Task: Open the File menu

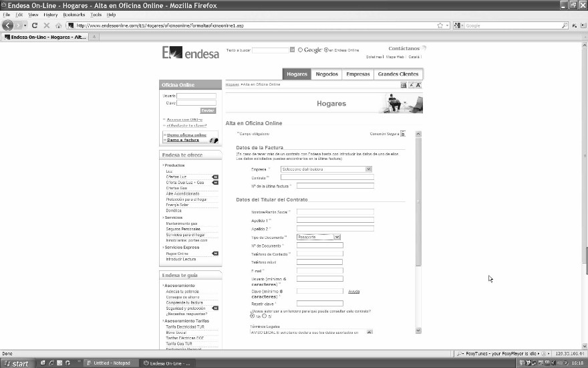Action: 7,15
